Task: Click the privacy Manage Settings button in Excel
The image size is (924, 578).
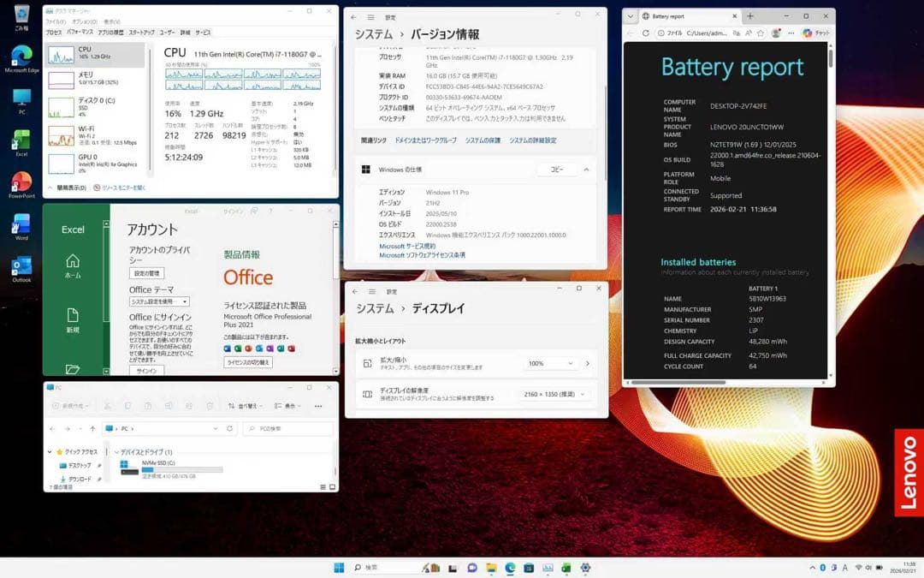Action: tap(147, 273)
